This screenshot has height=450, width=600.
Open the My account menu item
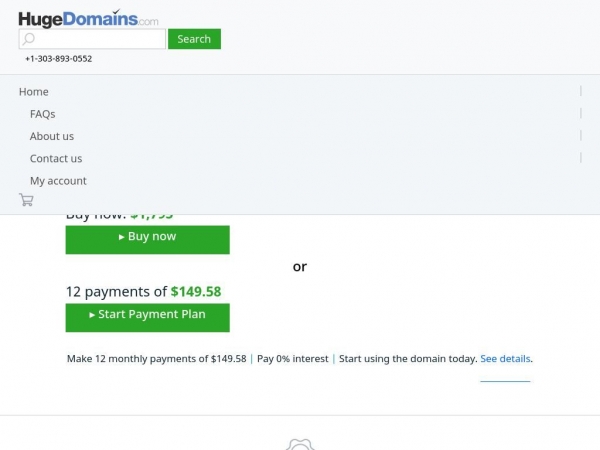(58, 181)
